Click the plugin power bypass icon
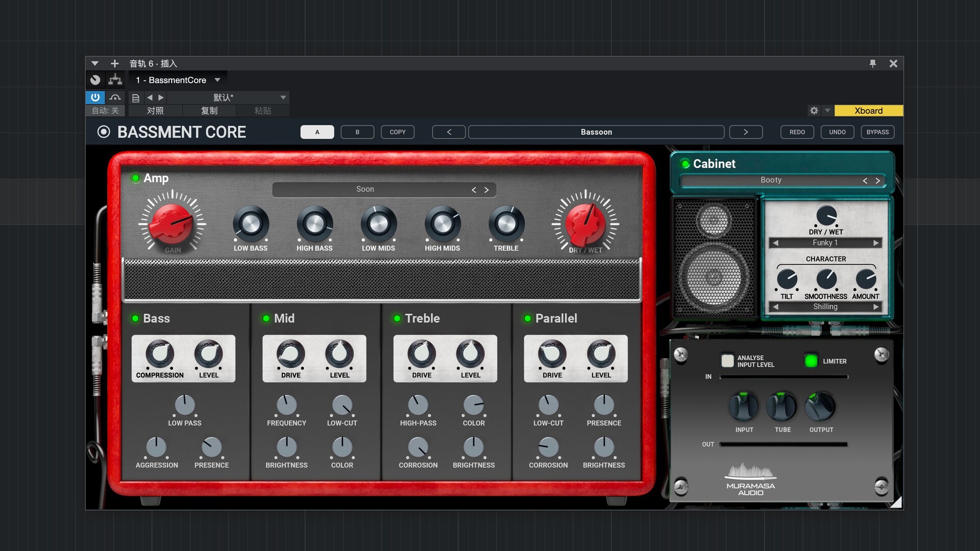The height and width of the screenshot is (551, 980). click(x=95, y=97)
